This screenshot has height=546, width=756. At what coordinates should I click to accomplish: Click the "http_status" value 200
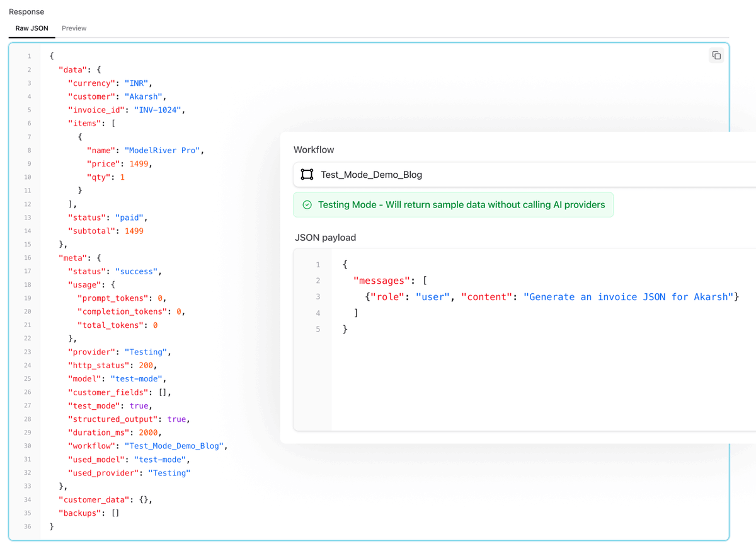(146, 365)
